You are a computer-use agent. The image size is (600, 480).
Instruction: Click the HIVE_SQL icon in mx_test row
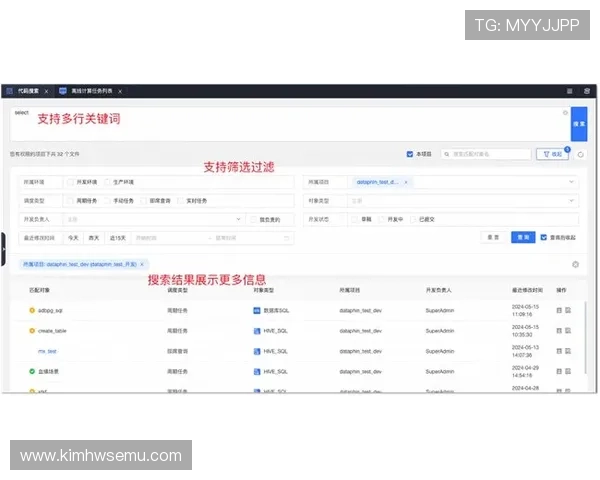pyautogui.click(x=257, y=351)
